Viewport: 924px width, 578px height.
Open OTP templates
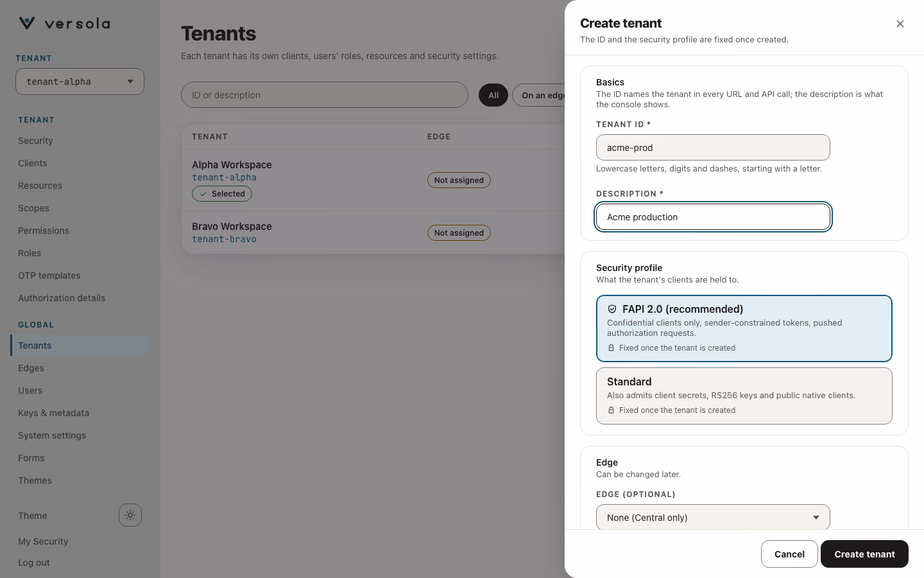point(49,276)
